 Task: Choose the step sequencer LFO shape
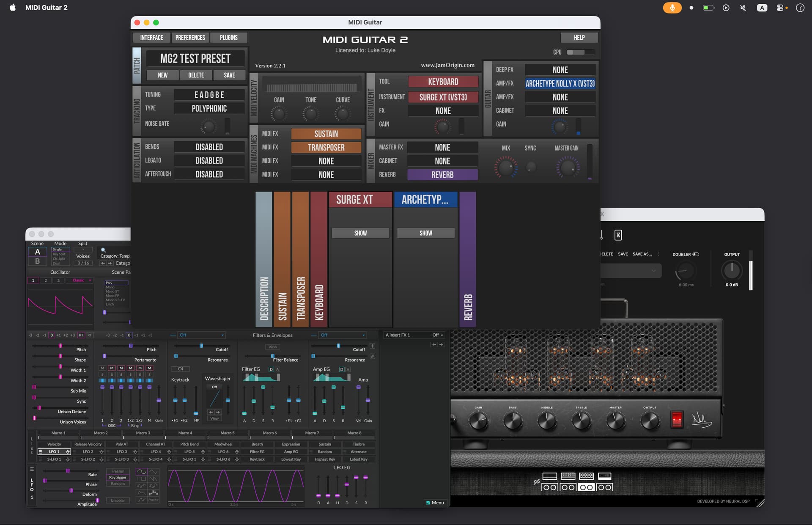click(x=154, y=493)
